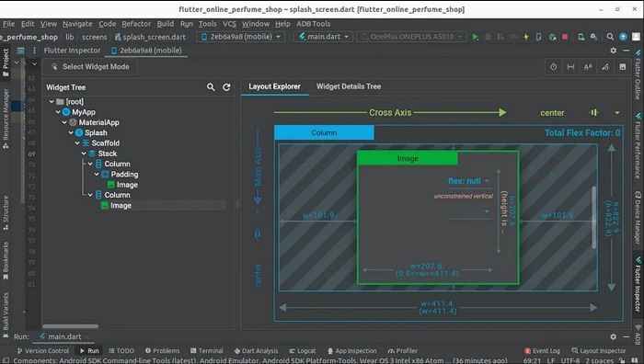Click the update available blue arrow icon

pos(623,37)
